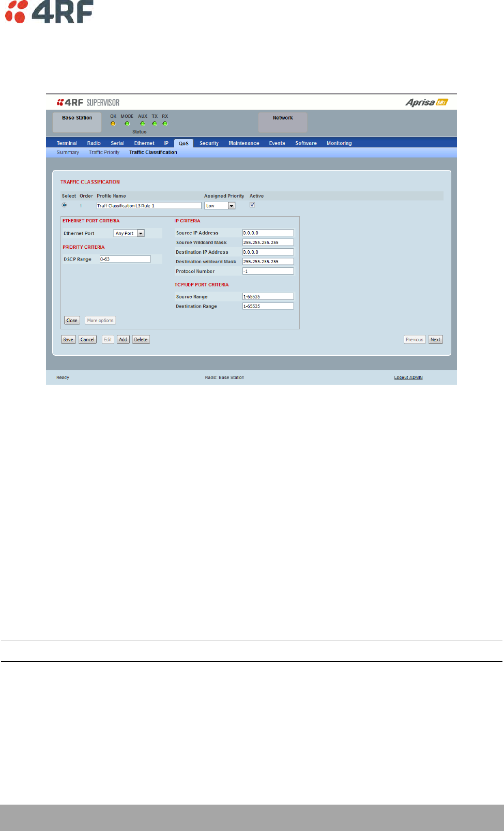The height and width of the screenshot is (831, 504).
Task: Click the Next button
Action: [436, 340]
